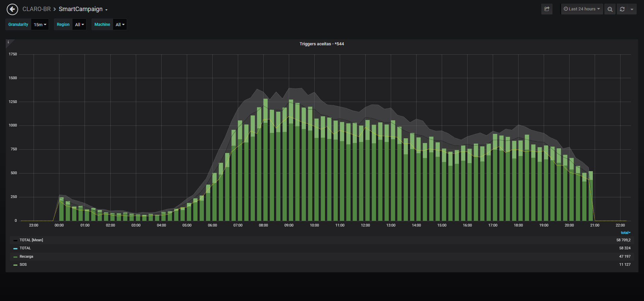Click the 58 324 TOTAL value
This screenshot has width=644, height=301.
[625, 248]
